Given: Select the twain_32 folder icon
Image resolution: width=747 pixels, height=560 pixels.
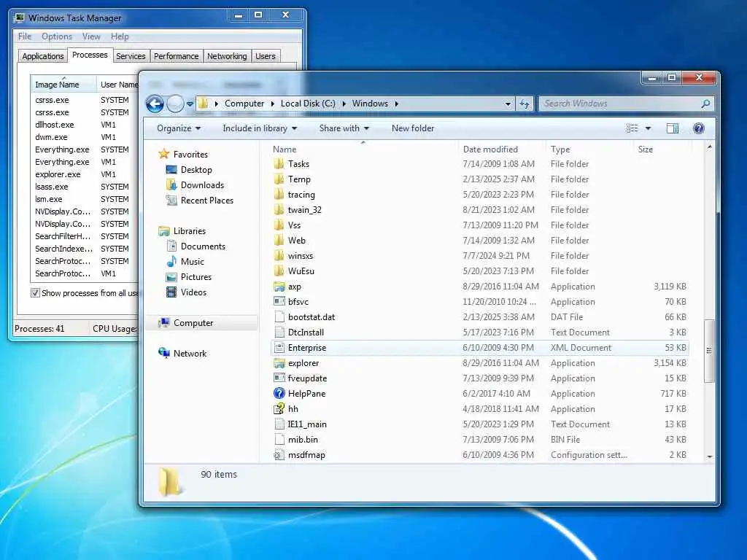Looking at the screenshot, I should click(x=279, y=209).
